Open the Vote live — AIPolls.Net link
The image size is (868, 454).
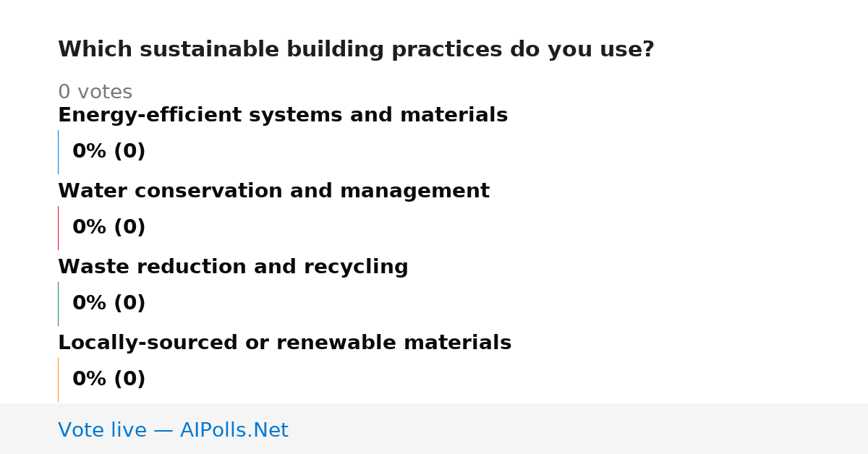173,430
